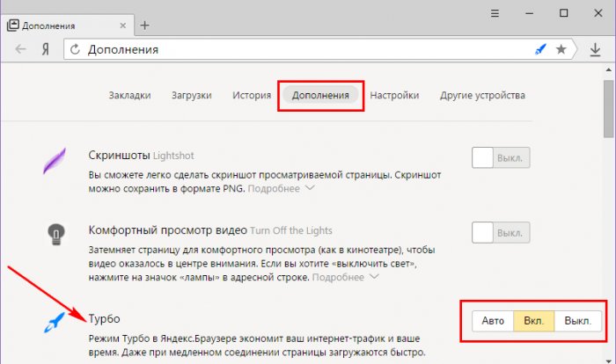Click the Turbo rocket icon in the list
This screenshot has width=616, height=364.
[x=55, y=323]
